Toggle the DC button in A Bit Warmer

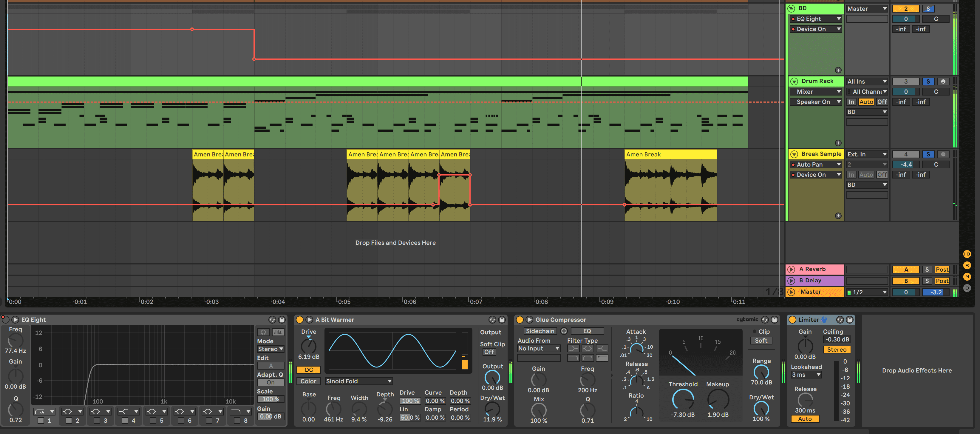tap(309, 370)
